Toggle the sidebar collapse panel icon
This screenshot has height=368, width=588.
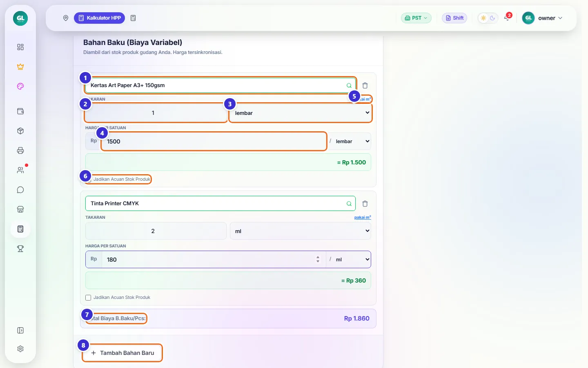pyautogui.click(x=20, y=330)
